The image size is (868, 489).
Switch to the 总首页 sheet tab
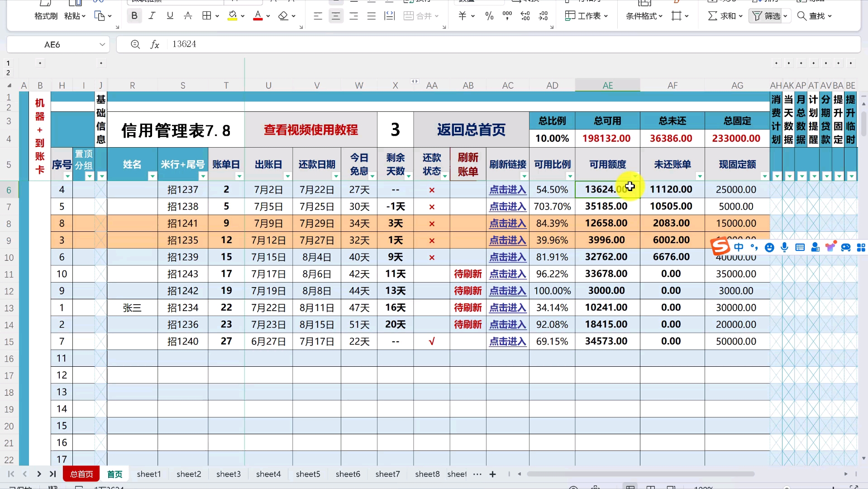(81, 474)
